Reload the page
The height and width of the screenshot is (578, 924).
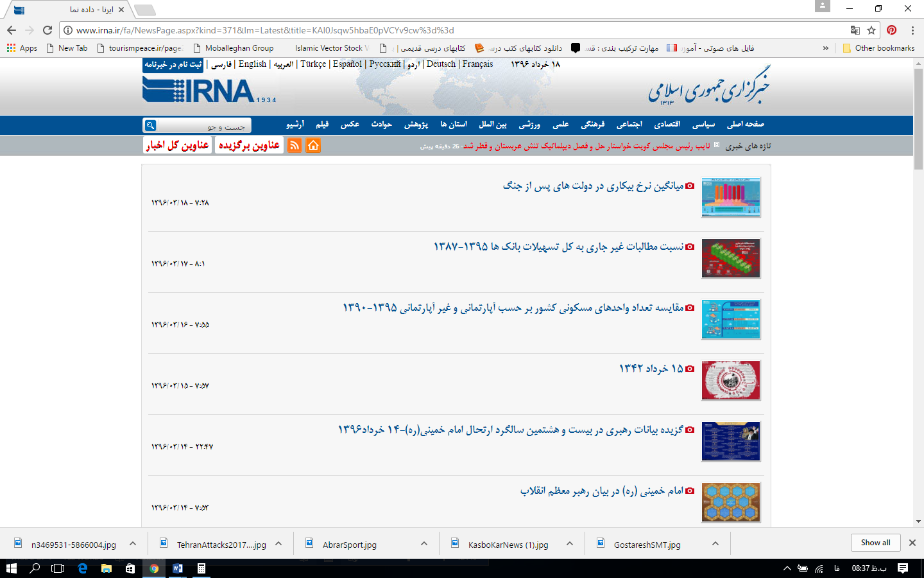point(47,30)
